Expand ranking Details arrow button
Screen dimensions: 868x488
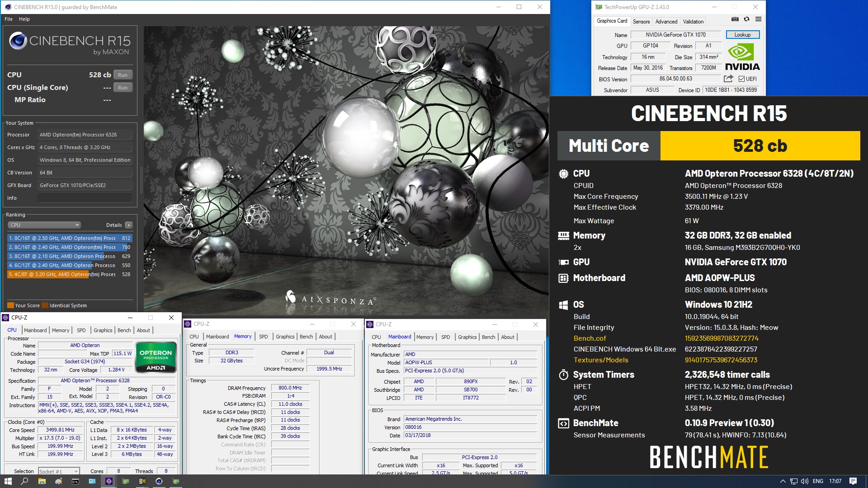(129, 225)
